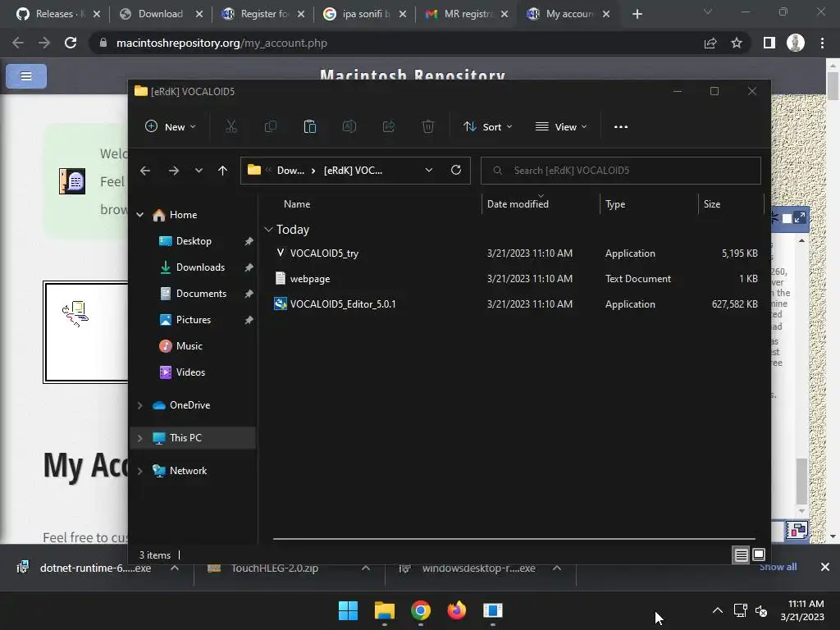Close the Chrome downloads bar

point(825,567)
